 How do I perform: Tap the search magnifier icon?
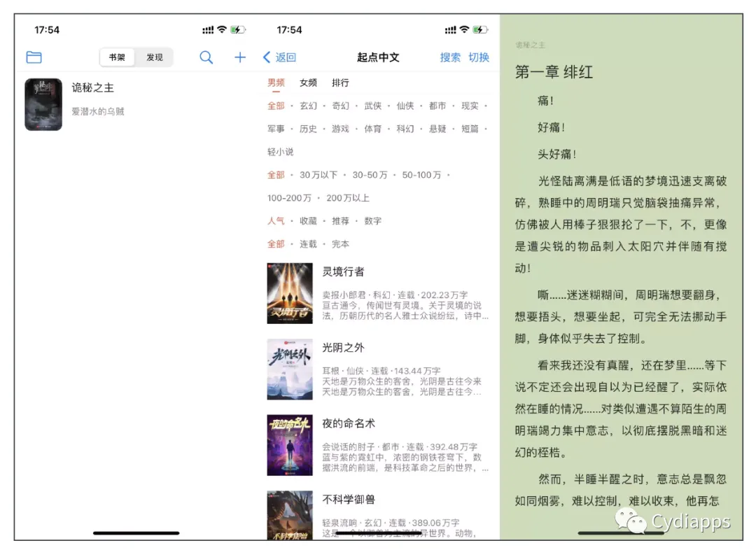click(x=206, y=57)
